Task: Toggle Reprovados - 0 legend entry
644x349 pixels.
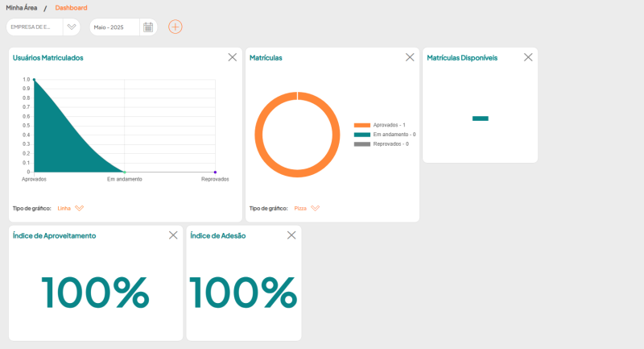Action: (x=382, y=144)
